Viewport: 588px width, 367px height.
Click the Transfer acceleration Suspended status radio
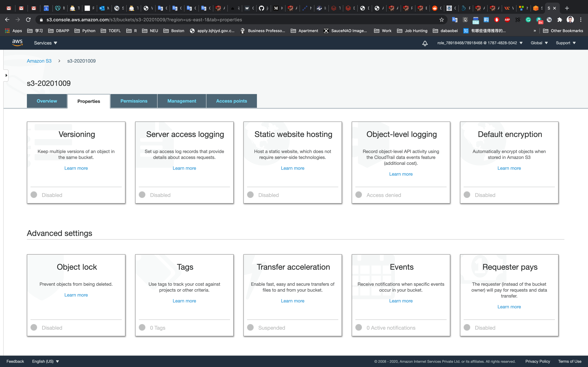(x=250, y=328)
